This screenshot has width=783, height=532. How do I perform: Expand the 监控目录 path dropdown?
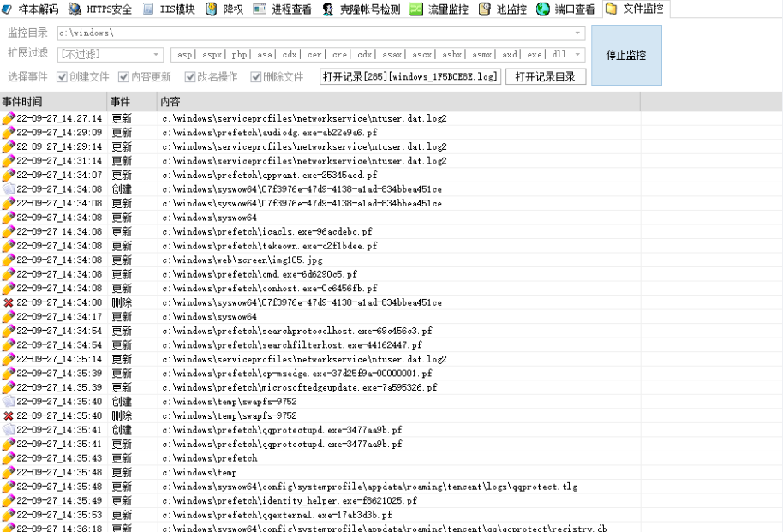pos(578,35)
